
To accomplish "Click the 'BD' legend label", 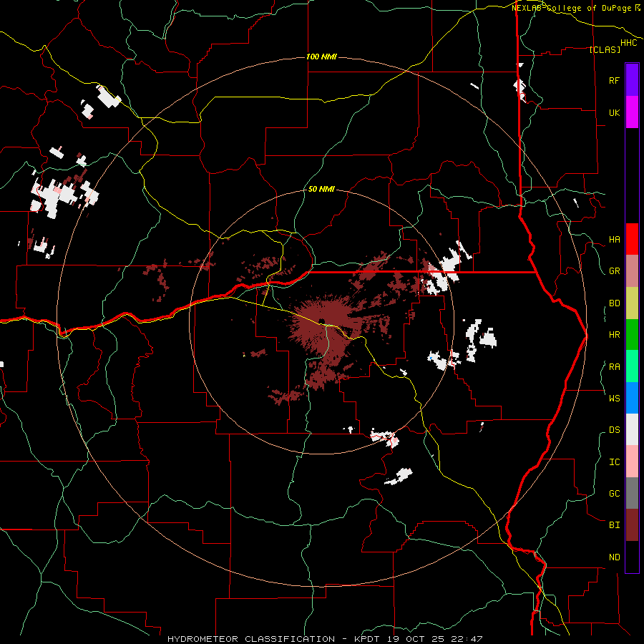I will coord(614,303).
